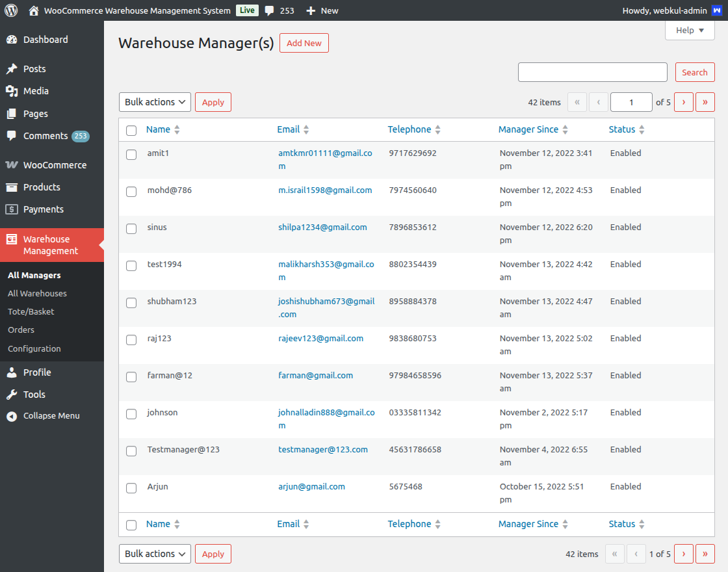Screen dimensions: 728x572
Task: Click the manager search input field
Action: pyautogui.click(x=592, y=72)
